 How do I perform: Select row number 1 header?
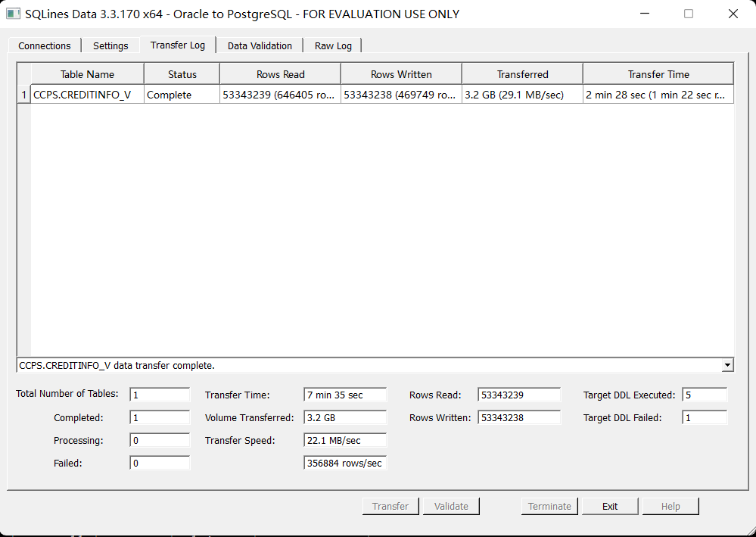point(24,95)
